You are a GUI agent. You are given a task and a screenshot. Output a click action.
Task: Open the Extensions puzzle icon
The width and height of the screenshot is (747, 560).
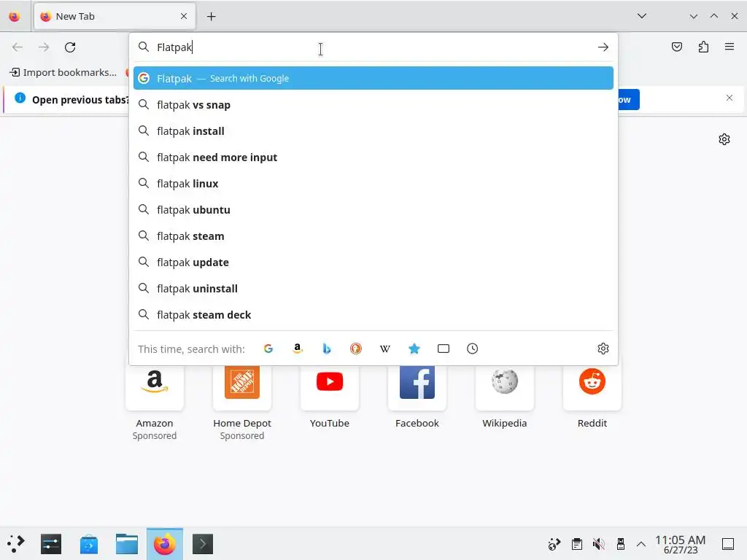[x=703, y=47]
